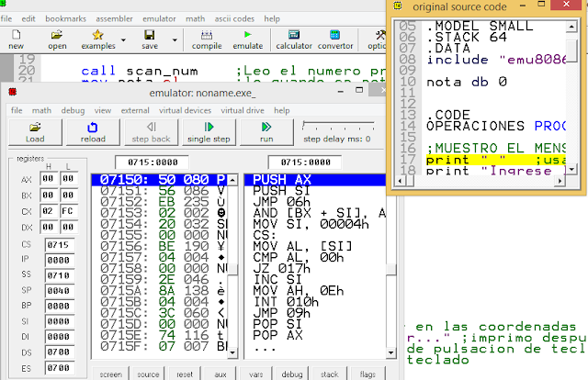Open the virtual drive menu
Viewport: 588px width, 380px height.
click(243, 110)
